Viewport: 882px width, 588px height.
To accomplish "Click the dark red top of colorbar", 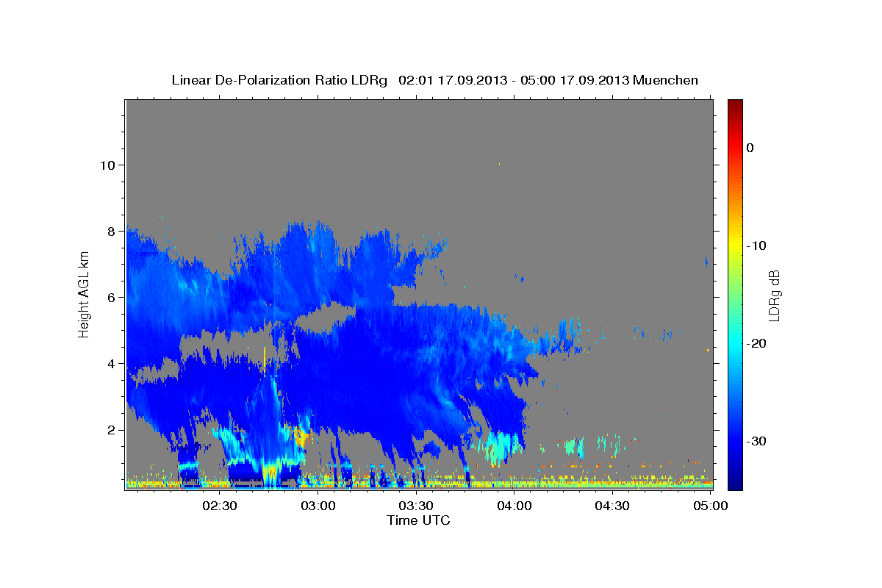I will (735, 107).
